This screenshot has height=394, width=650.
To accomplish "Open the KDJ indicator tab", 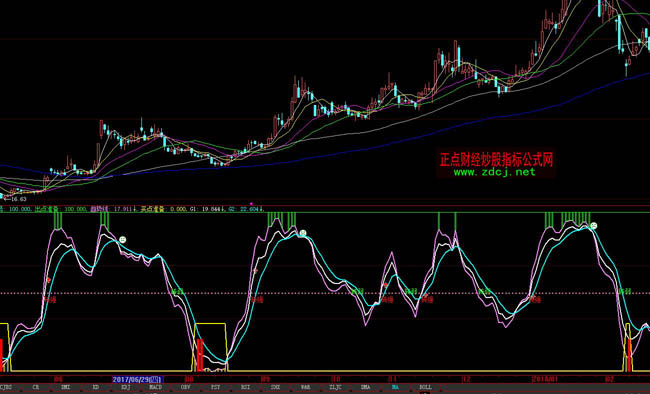I will [x=126, y=387].
